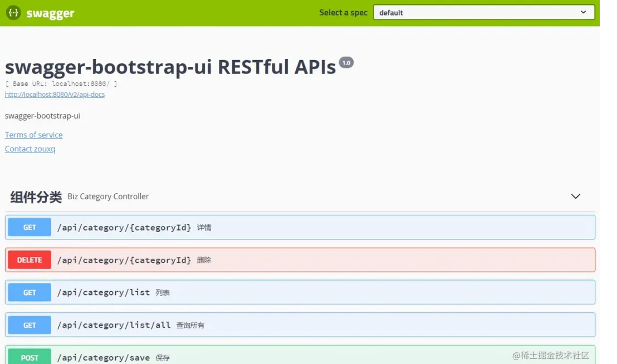Open the Select a spec dropdown
617x364 pixels.
pos(483,13)
